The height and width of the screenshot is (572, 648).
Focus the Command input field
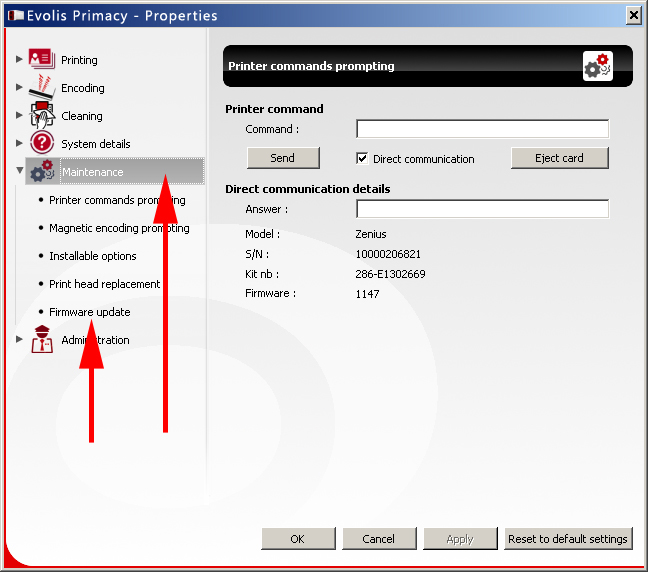click(x=482, y=129)
